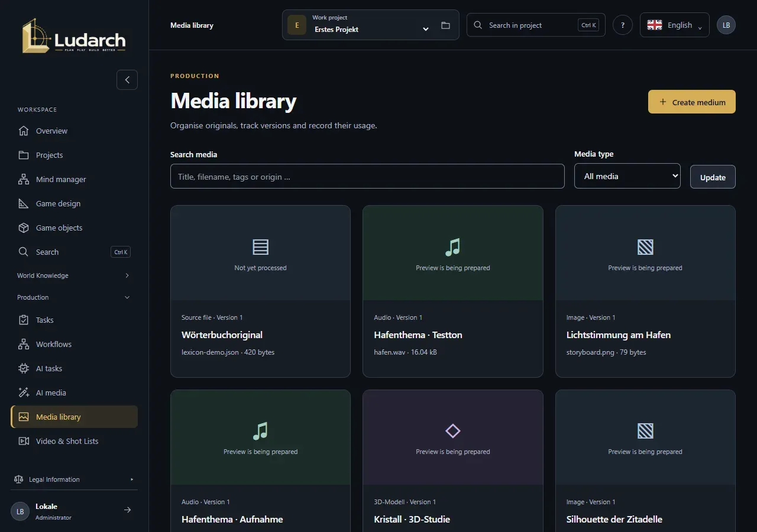Open the LB user avatar in the header
This screenshot has height=532, width=757.
click(x=726, y=25)
